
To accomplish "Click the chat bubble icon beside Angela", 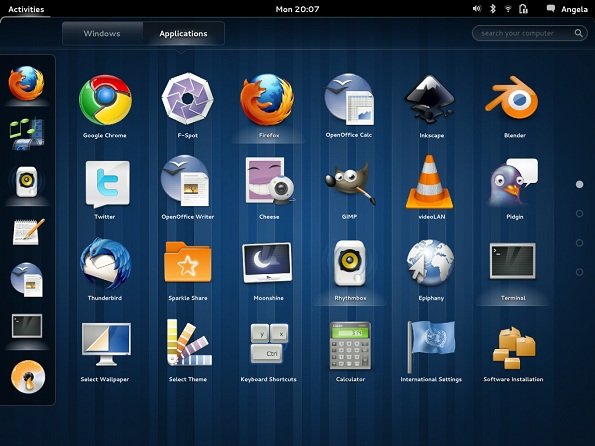I will point(551,9).
